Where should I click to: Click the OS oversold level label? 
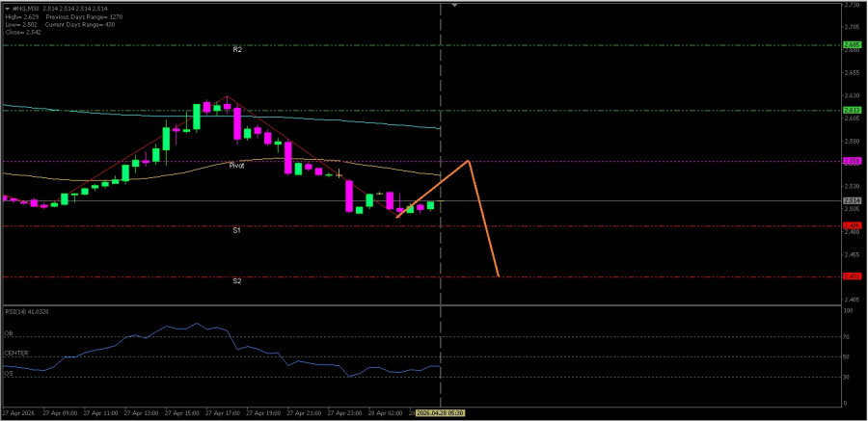coord(9,374)
